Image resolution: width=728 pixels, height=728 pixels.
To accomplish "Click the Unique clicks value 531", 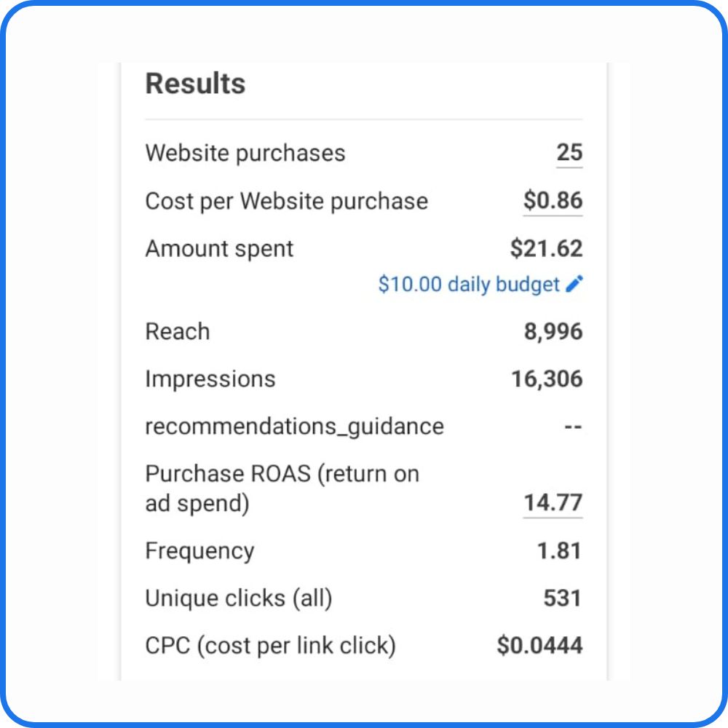I will click(x=562, y=598).
